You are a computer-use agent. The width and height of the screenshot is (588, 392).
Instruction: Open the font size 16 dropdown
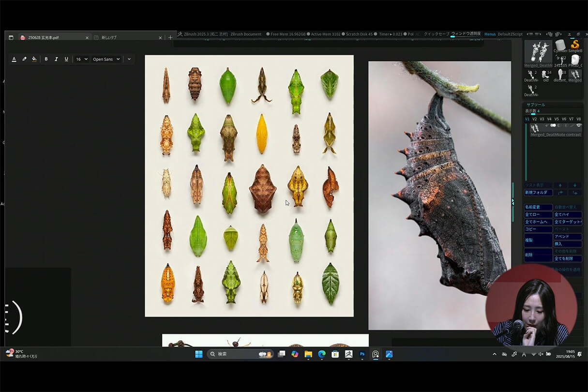tap(82, 59)
